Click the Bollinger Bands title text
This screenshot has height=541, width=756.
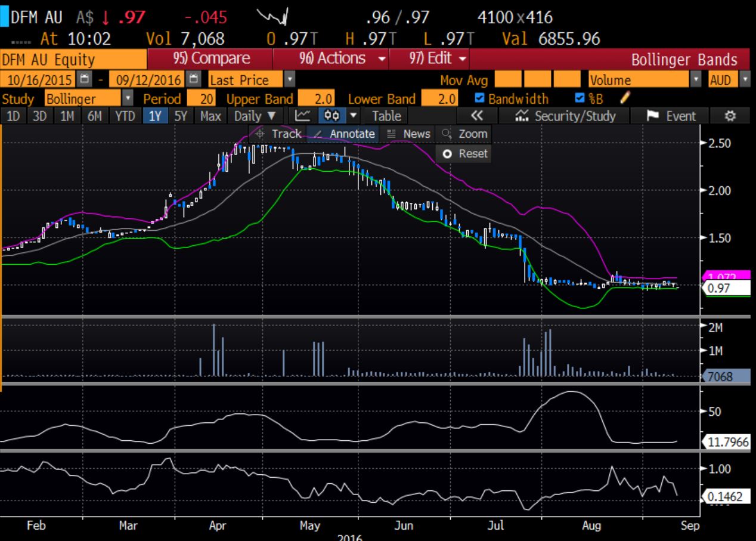pyautogui.click(x=684, y=60)
